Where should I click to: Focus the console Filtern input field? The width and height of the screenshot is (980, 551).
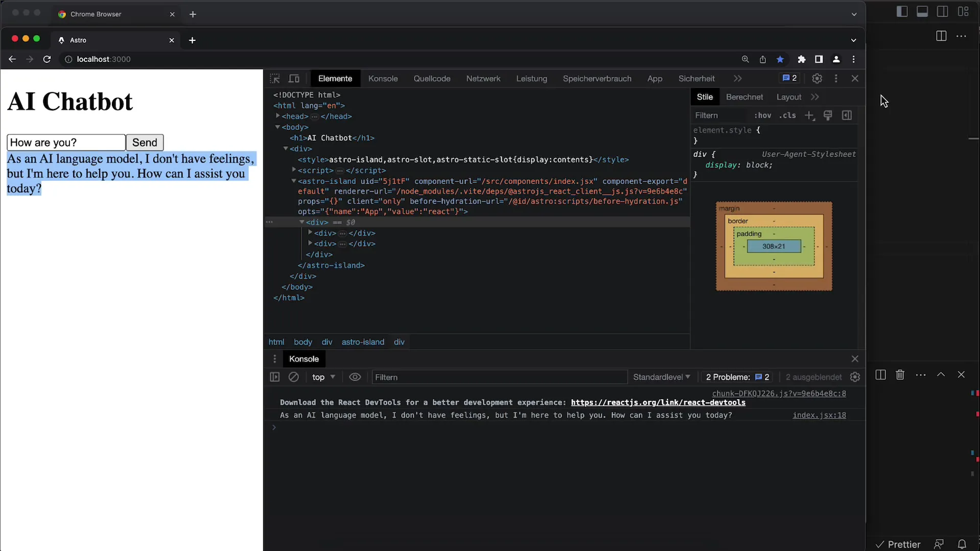(499, 377)
